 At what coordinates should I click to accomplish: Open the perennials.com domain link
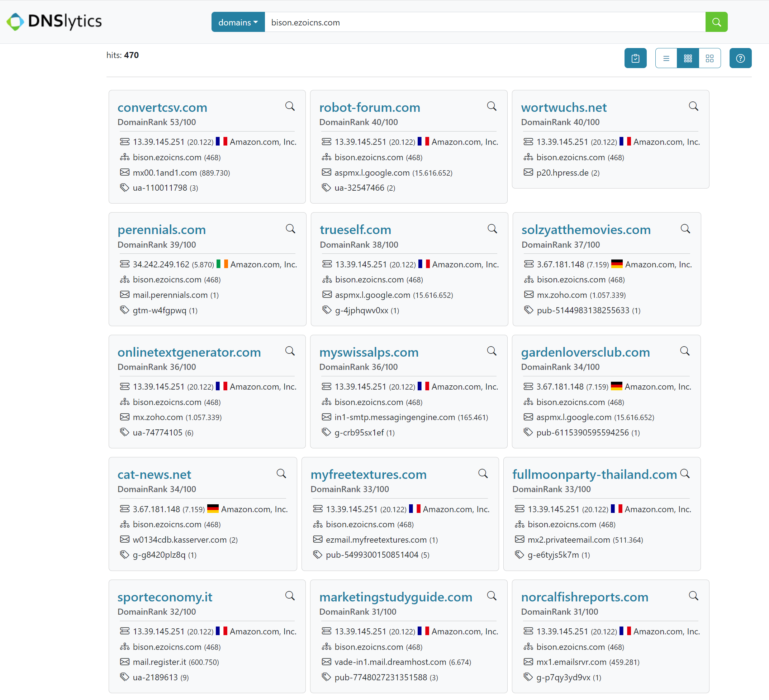pos(162,230)
